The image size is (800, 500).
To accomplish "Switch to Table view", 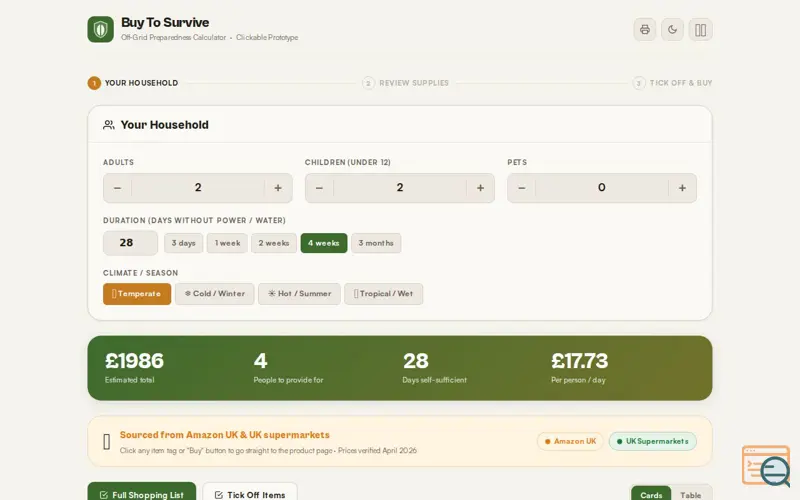I will point(691,495).
